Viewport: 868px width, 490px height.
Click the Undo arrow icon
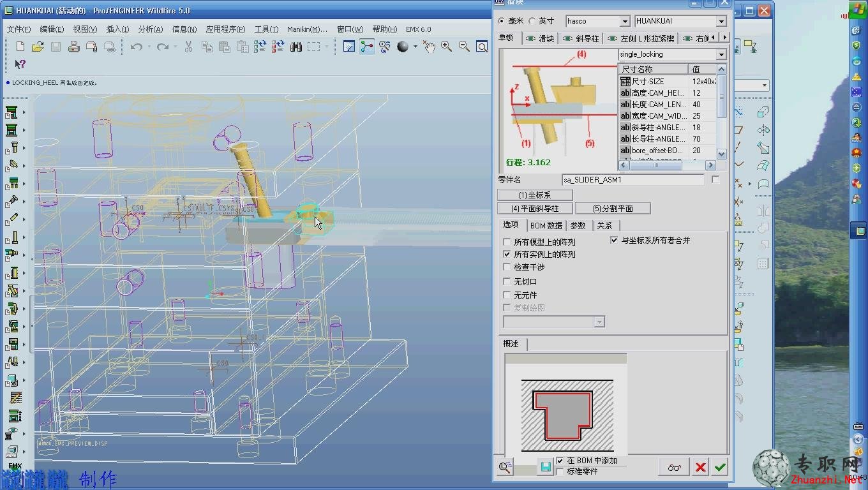point(135,47)
